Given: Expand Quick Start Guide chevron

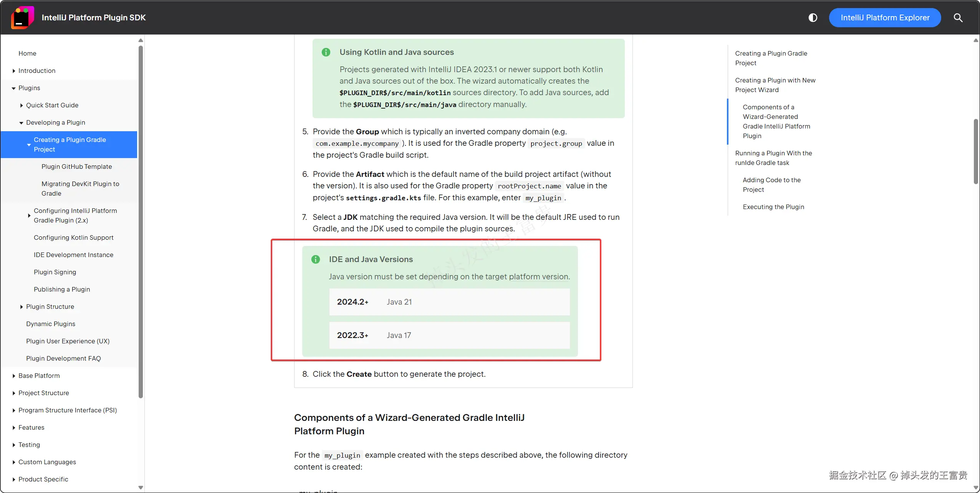Looking at the screenshot, I should pyautogui.click(x=22, y=106).
